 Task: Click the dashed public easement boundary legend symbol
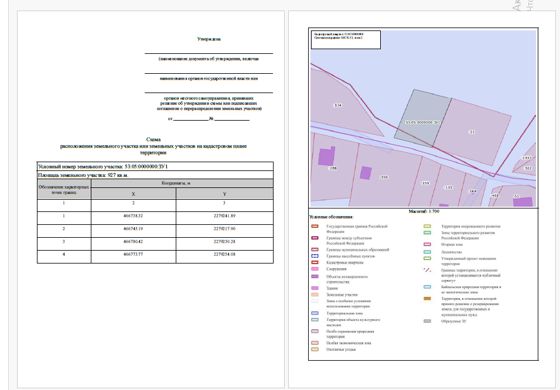(x=427, y=270)
